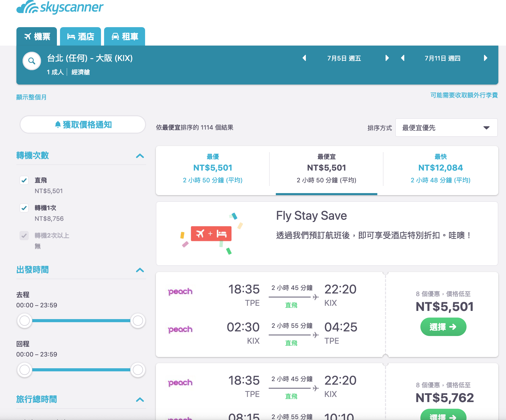Switch to the 酒店 tab
The width and height of the screenshot is (506, 420).
coord(80,36)
